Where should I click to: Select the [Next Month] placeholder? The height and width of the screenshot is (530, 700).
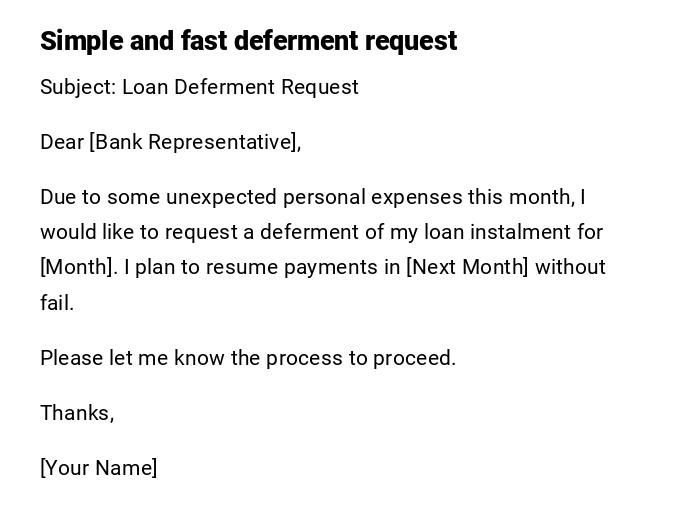467,267
